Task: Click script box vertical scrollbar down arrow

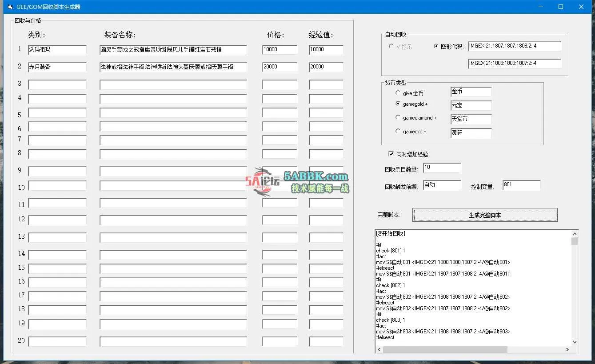Action: pos(575,342)
